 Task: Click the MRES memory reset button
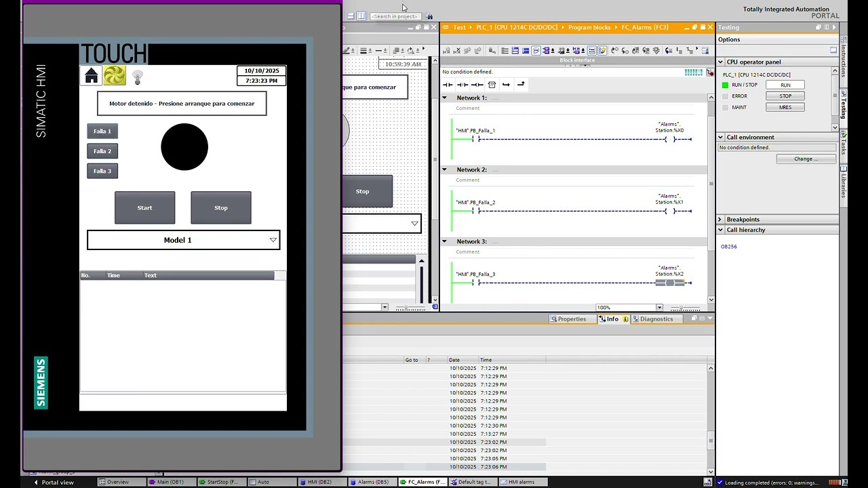pos(785,107)
